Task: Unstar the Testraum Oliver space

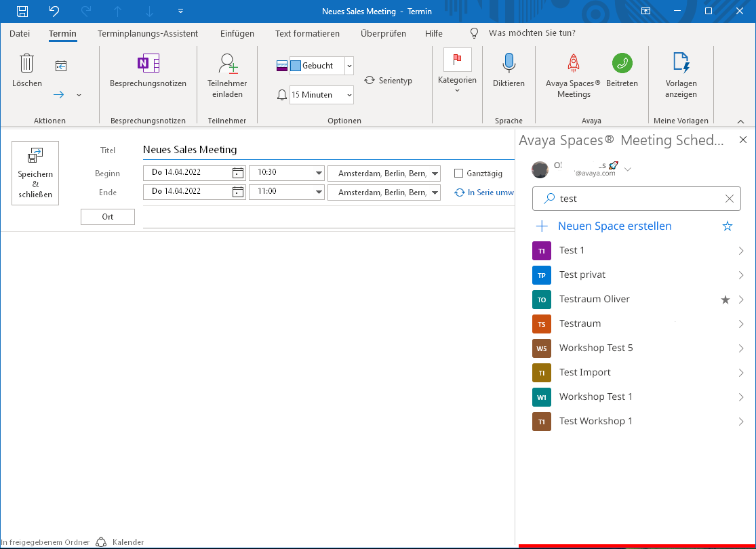Action: pyautogui.click(x=725, y=299)
